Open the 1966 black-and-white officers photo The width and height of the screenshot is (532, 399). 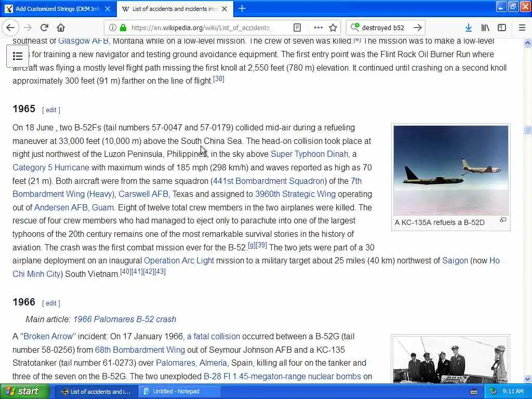click(x=451, y=360)
